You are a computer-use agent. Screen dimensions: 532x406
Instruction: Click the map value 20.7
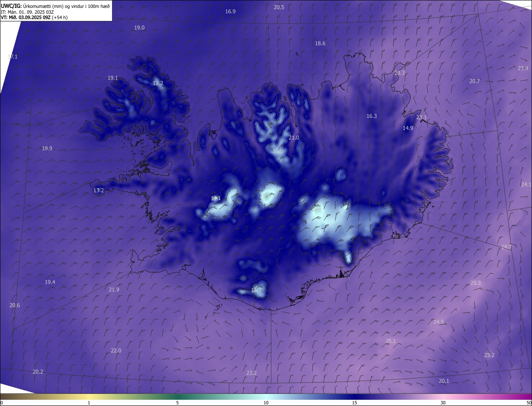pyautogui.click(x=475, y=81)
